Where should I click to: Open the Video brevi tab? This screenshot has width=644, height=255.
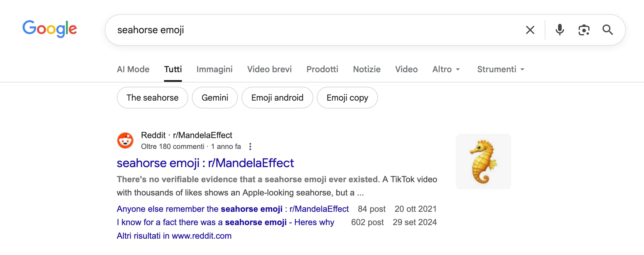click(269, 69)
